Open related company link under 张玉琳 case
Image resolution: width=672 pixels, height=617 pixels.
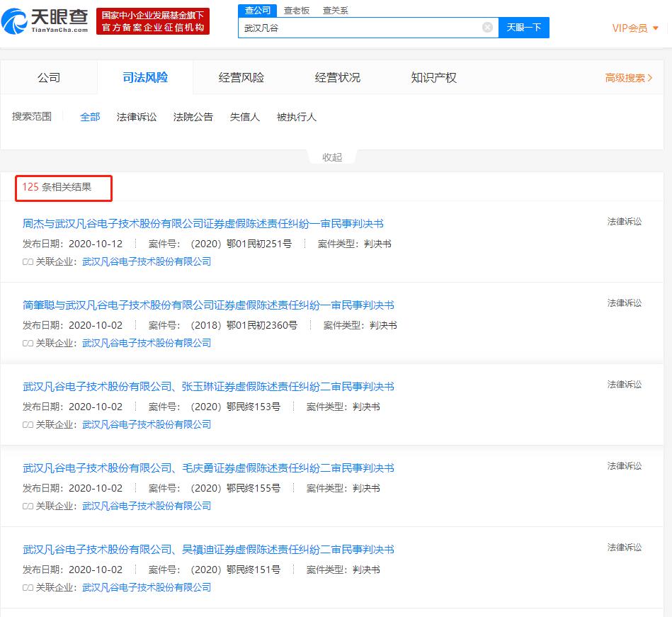[x=147, y=424]
